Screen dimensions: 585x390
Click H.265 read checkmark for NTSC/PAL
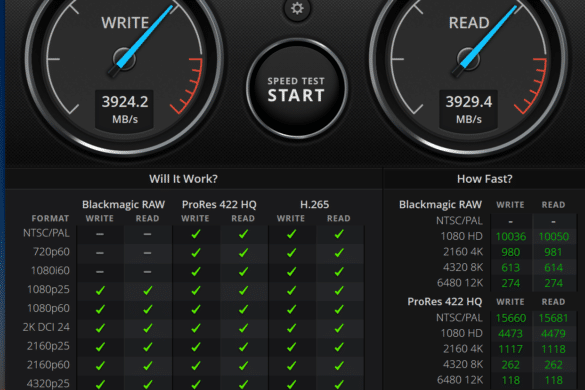(339, 234)
